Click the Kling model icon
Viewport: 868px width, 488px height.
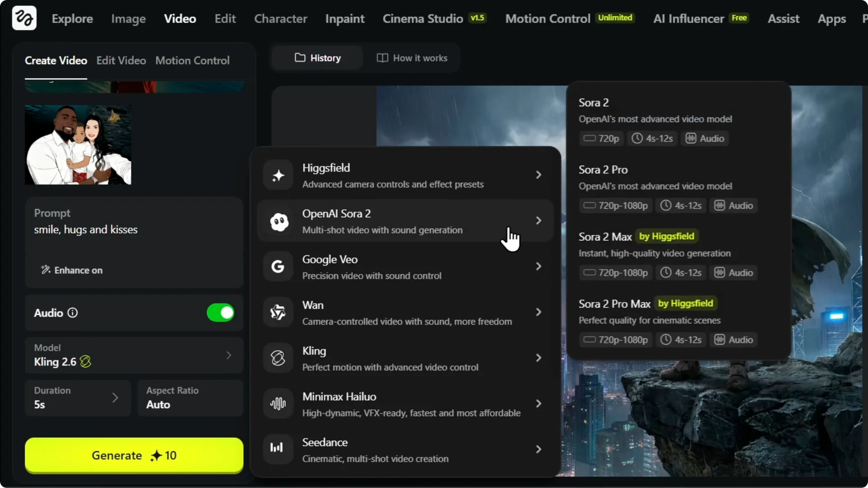[x=278, y=358]
